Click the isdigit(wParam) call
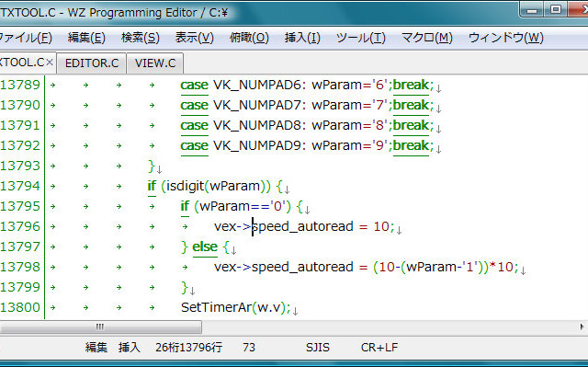 pos(216,187)
